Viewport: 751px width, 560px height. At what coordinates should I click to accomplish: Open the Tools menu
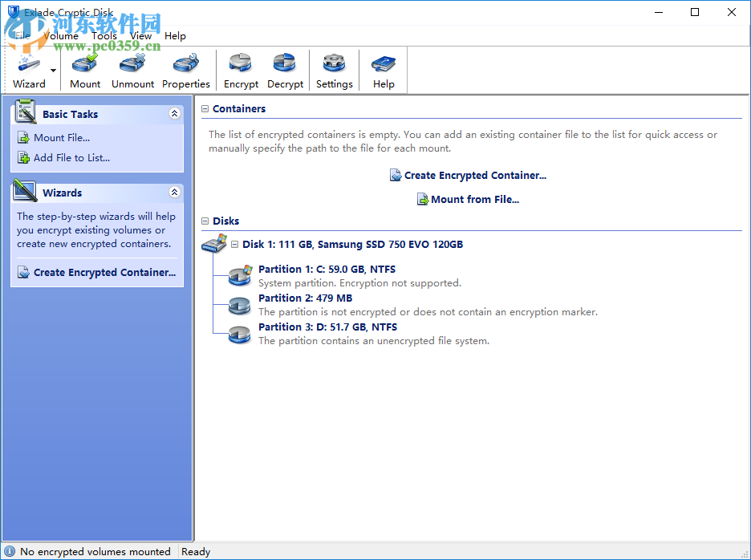coord(104,36)
